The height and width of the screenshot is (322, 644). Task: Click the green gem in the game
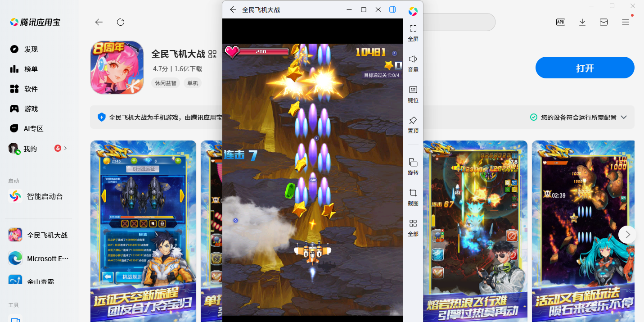[x=290, y=190]
